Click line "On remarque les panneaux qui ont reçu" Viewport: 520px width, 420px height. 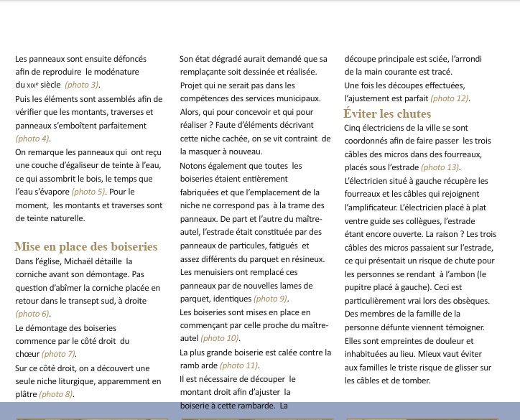(x=88, y=152)
